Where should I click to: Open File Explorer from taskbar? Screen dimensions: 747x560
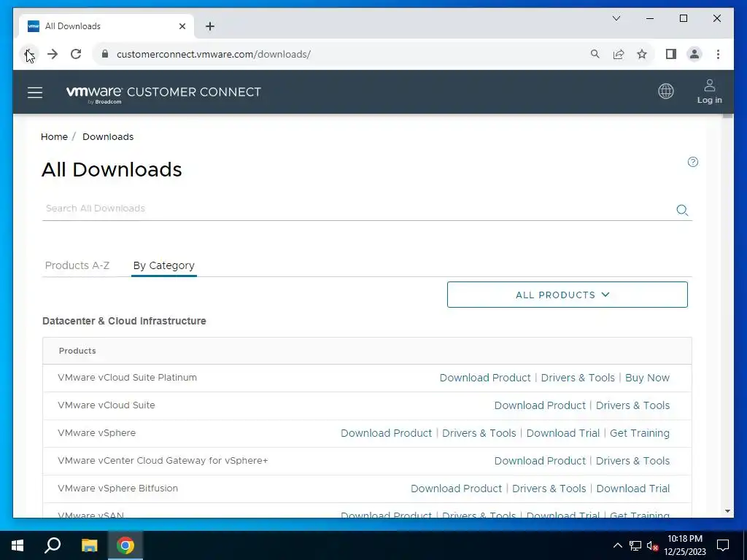[x=89, y=545]
